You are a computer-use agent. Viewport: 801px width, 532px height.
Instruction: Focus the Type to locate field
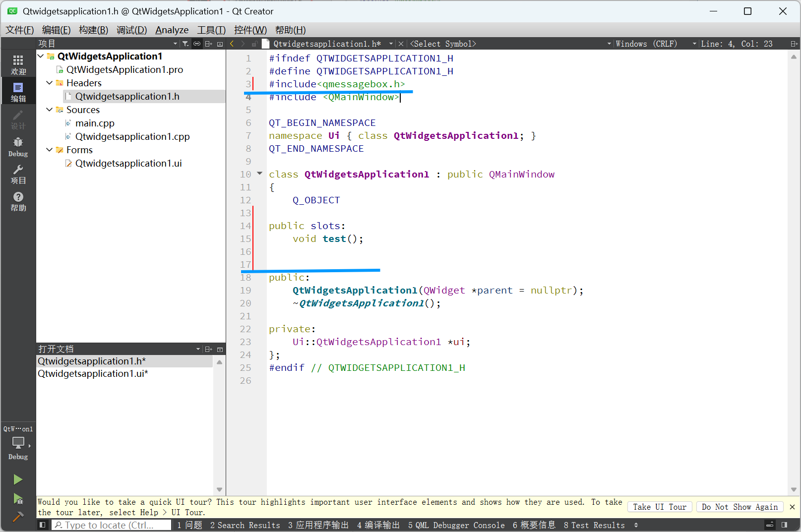point(111,525)
